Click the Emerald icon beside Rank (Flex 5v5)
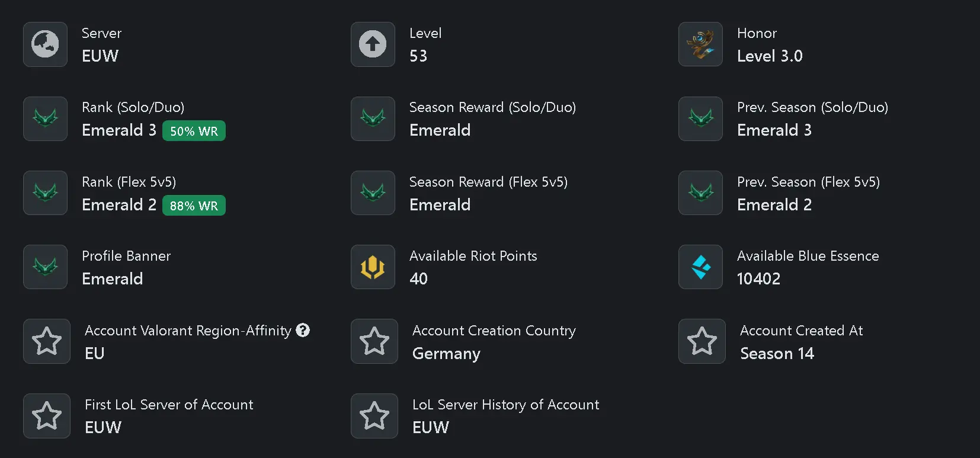Image resolution: width=980 pixels, height=458 pixels. [x=45, y=193]
